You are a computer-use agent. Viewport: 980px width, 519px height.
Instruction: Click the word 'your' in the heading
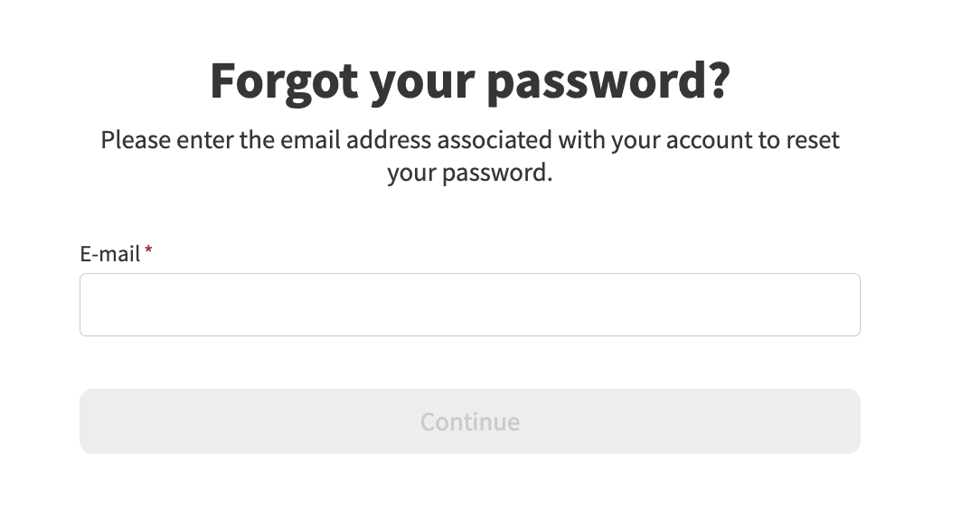pyautogui.click(x=422, y=85)
